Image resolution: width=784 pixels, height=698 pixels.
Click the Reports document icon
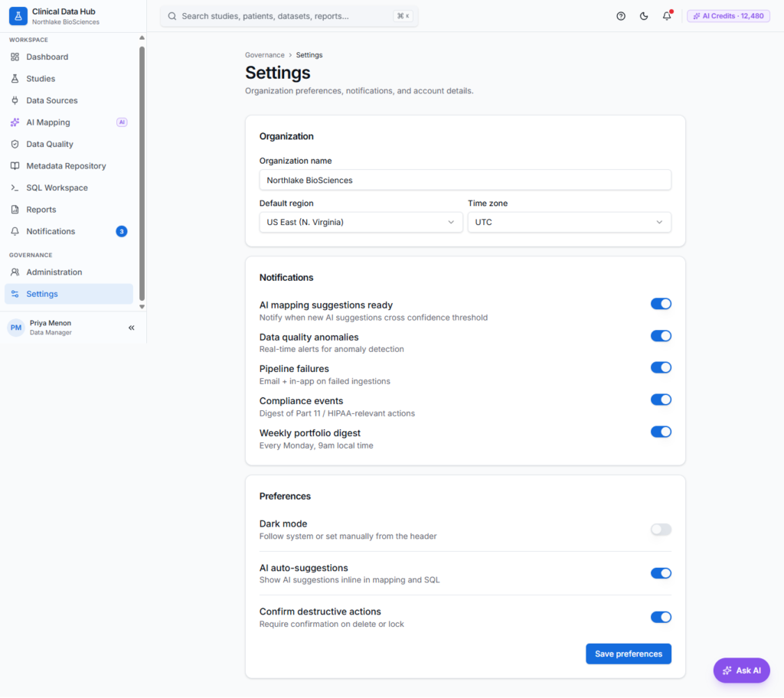(15, 210)
